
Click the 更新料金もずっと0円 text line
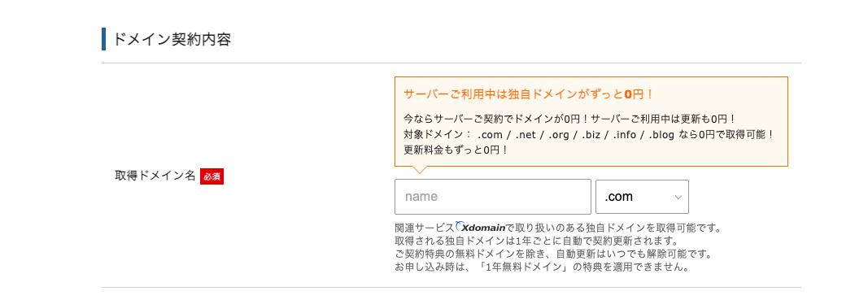pyautogui.click(x=456, y=150)
